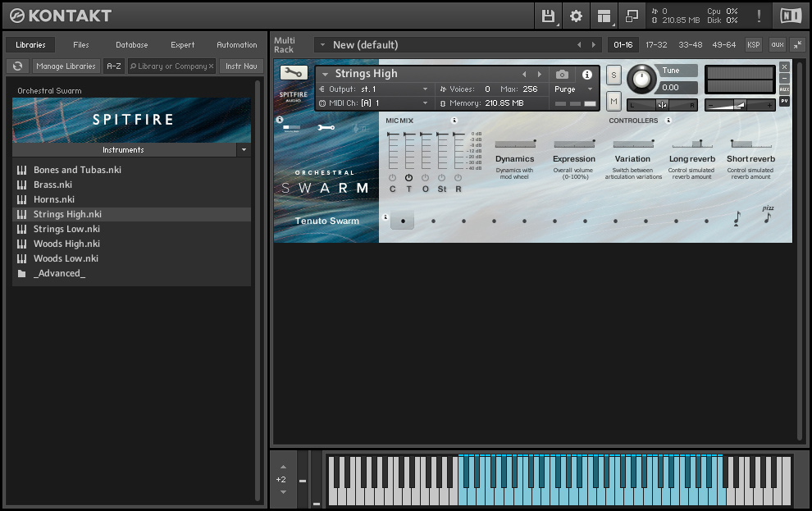Open the workspace layout panel icon
The width and height of the screenshot is (812, 511).
point(604,16)
